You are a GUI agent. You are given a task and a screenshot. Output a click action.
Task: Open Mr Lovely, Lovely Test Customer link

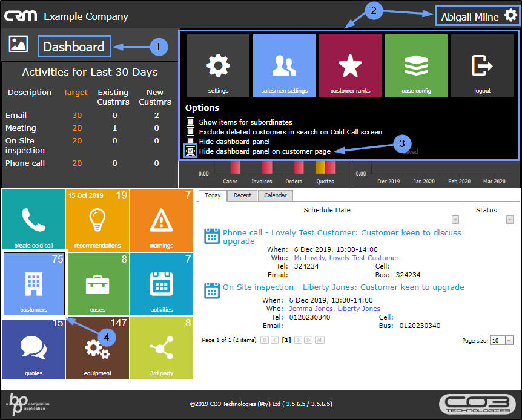[x=346, y=258]
